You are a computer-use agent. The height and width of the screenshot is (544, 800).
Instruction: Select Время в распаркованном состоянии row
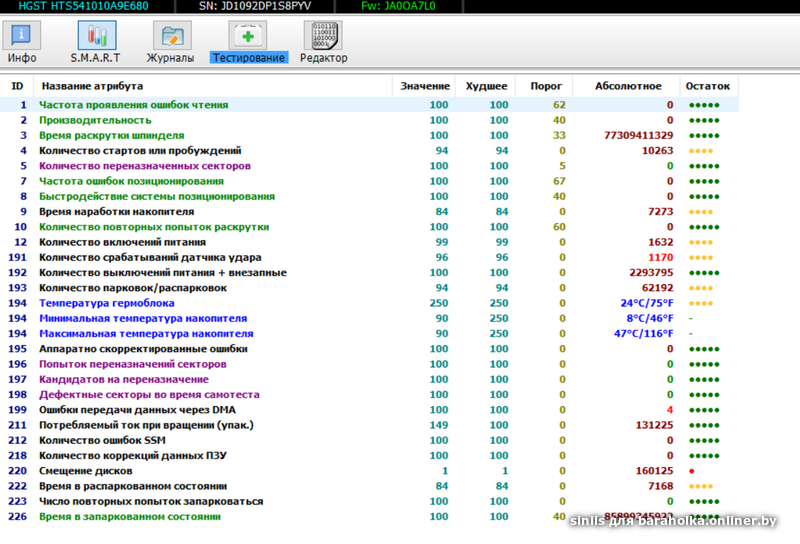pos(369,486)
